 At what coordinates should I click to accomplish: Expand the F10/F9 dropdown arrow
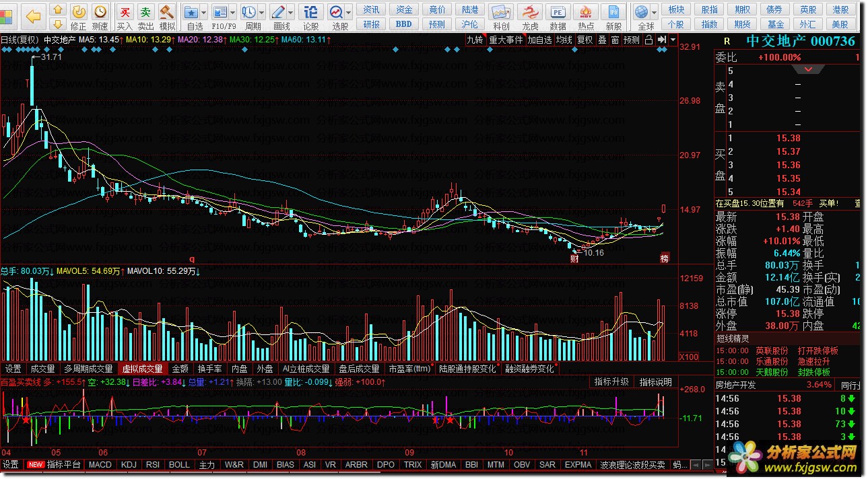pyautogui.click(x=233, y=13)
